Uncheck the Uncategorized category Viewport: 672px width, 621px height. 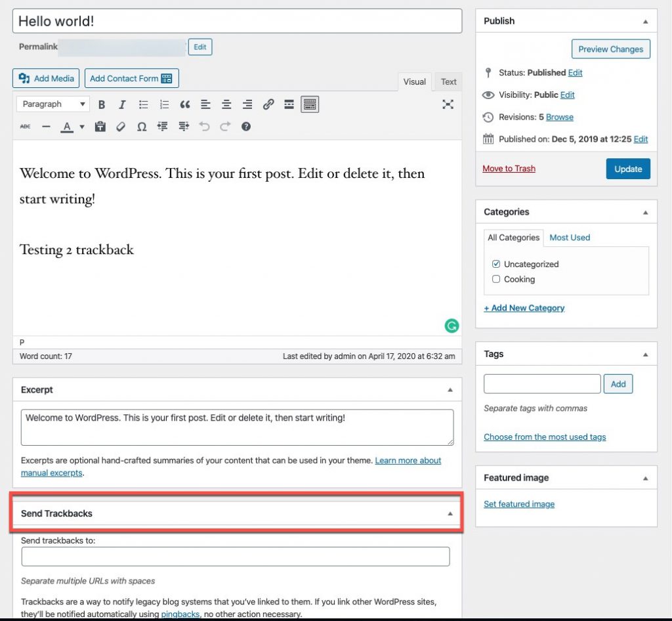pos(496,264)
